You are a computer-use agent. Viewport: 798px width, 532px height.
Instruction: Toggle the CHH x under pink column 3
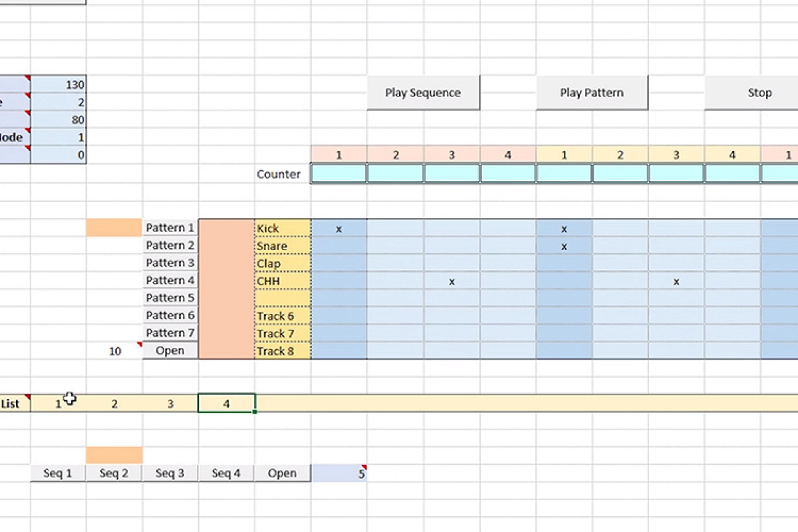point(452,281)
